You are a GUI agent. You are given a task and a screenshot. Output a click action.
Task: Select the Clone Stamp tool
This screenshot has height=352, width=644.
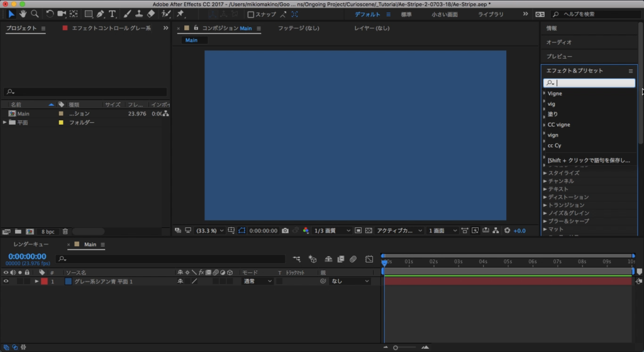pos(138,14)
